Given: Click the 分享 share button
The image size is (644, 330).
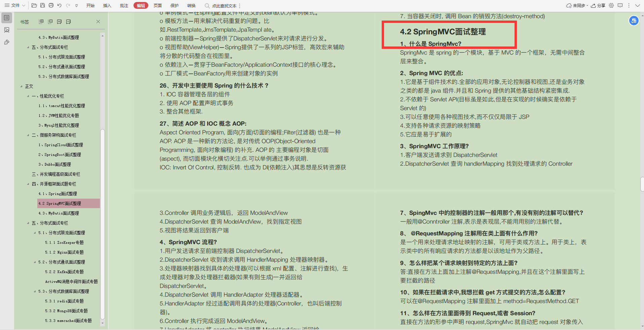Looking at the screenshot, I should (598, 5).
